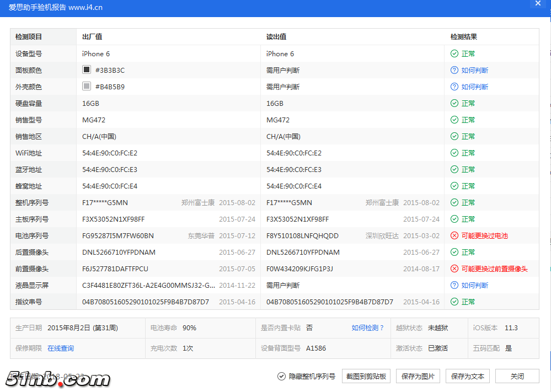
Task: Click the 可能更换过电池 warning text
Action: point(484,236)
